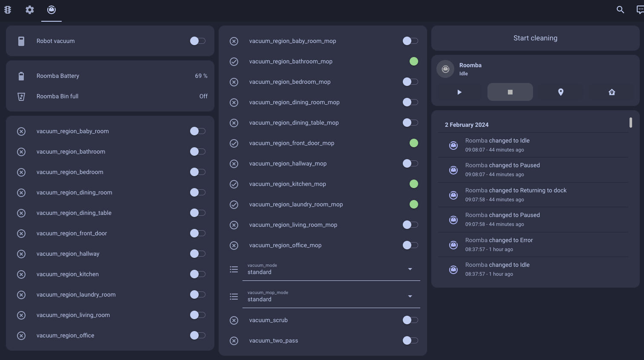Turn on vacuum_region_dining_room switch
This screenshot has height=360, width=644.
click(x=198, y=192)
